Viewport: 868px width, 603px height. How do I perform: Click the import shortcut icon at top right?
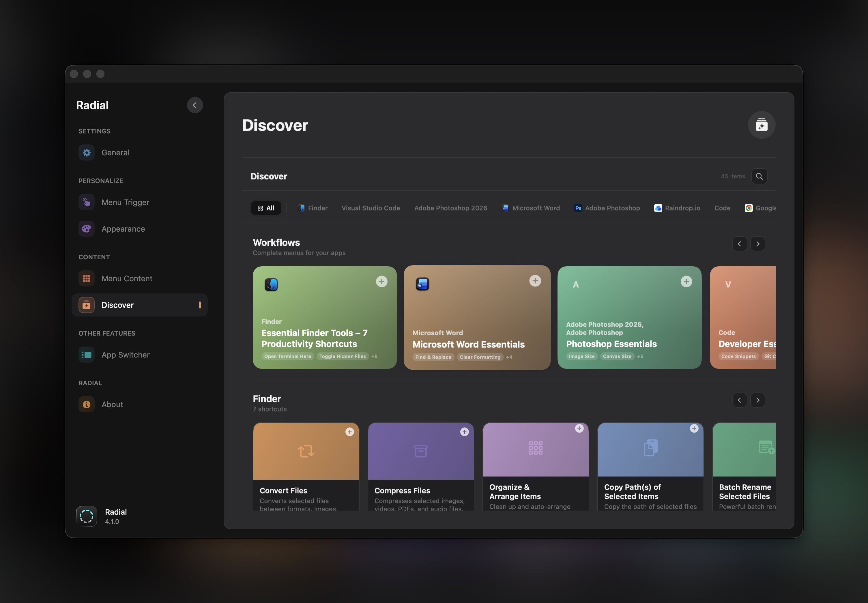pyautogui.click(x=761, y=125)
